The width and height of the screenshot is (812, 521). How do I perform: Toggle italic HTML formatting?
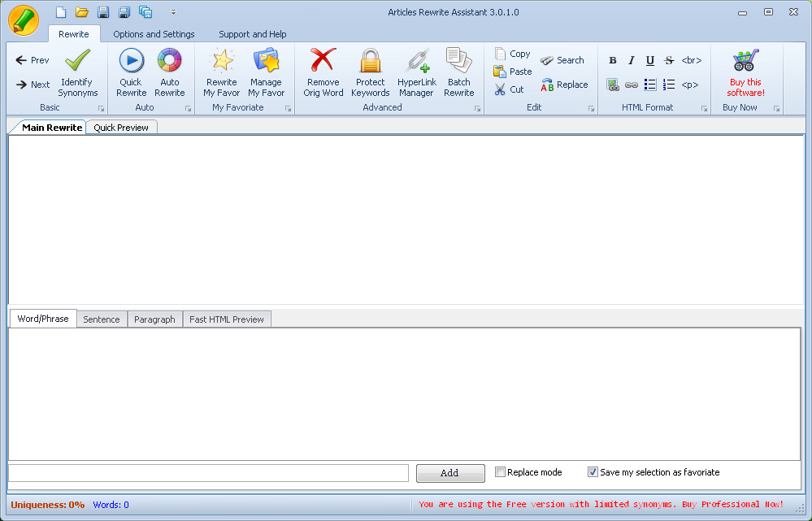coord(632,60)
